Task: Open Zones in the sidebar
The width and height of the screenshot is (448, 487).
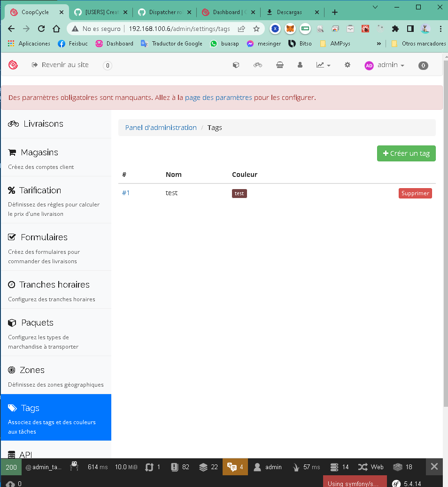Action: click(x=56, y=375)
